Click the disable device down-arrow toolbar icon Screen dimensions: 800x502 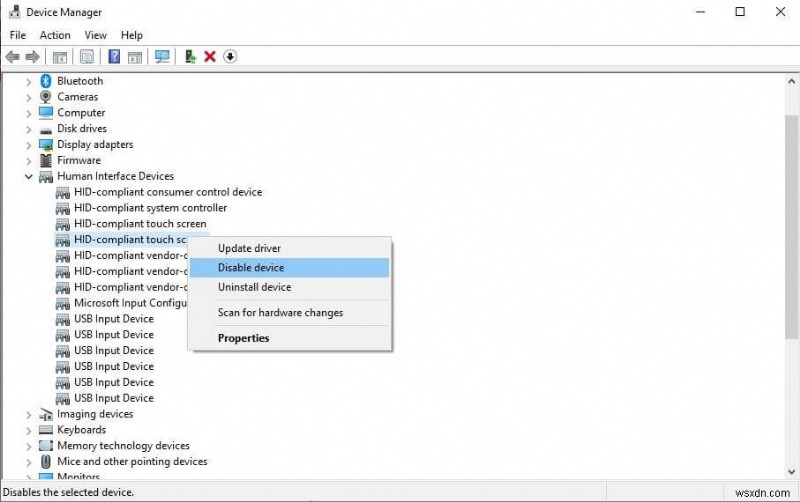click(x=230, y=57)
